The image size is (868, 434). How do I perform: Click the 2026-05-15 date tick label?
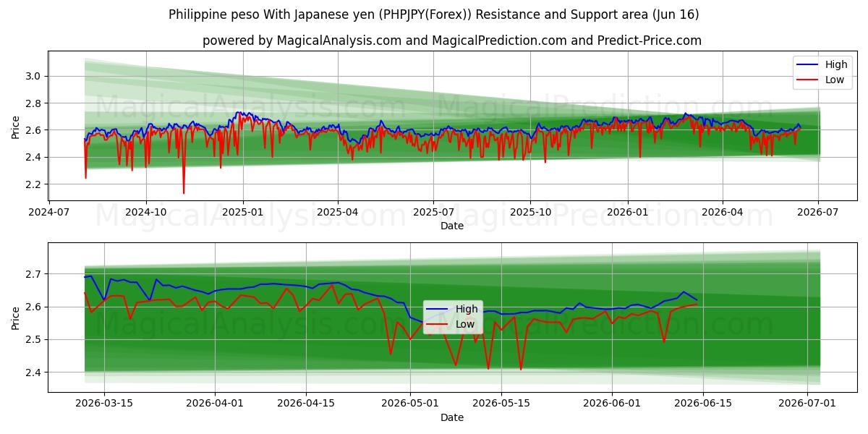[x=501, y=404]
